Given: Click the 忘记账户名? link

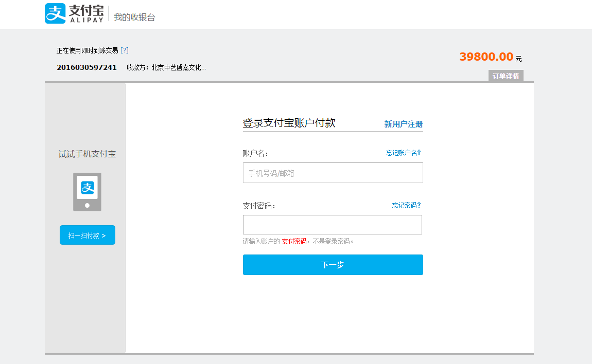Looking at the screenshot, I should click(403, 153).
